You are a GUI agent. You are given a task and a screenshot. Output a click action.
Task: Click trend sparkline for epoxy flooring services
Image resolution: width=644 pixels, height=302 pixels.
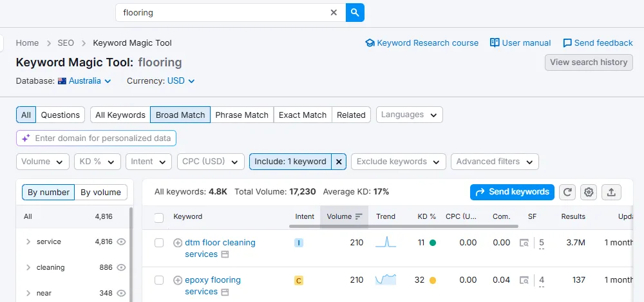(x=386, y=280)
